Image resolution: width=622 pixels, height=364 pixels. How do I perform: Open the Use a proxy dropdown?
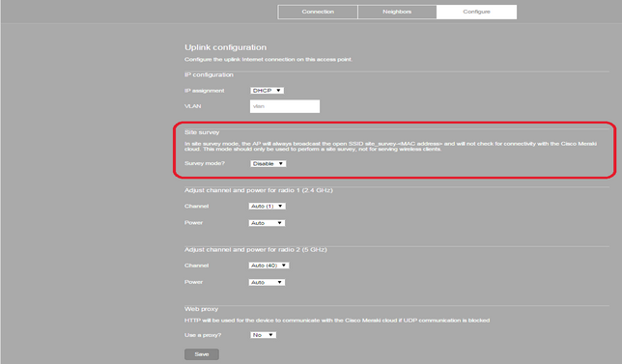coord(263,335)
